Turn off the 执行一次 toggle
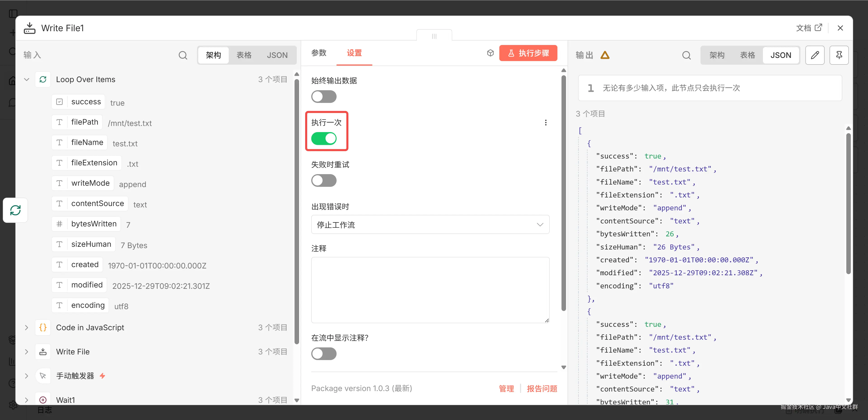Viewport: 868px width, 420px height. [x=323, y=139]
